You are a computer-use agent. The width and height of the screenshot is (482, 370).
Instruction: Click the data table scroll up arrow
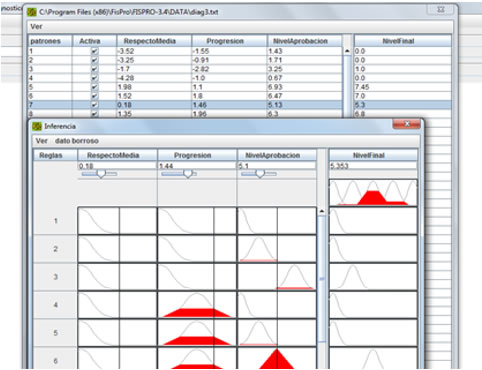[347, 51]
